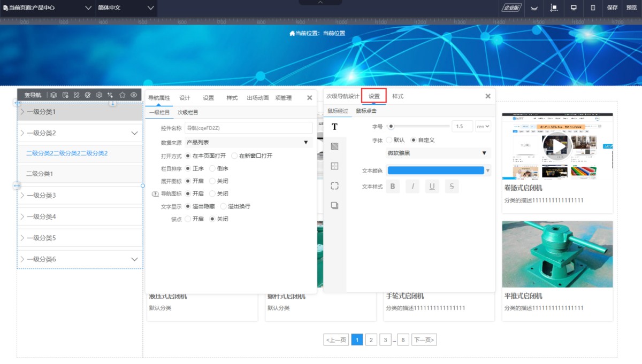Collapse the 一级分类2 chevron
This screenshot has height=364, width=642.
(134, 133)
